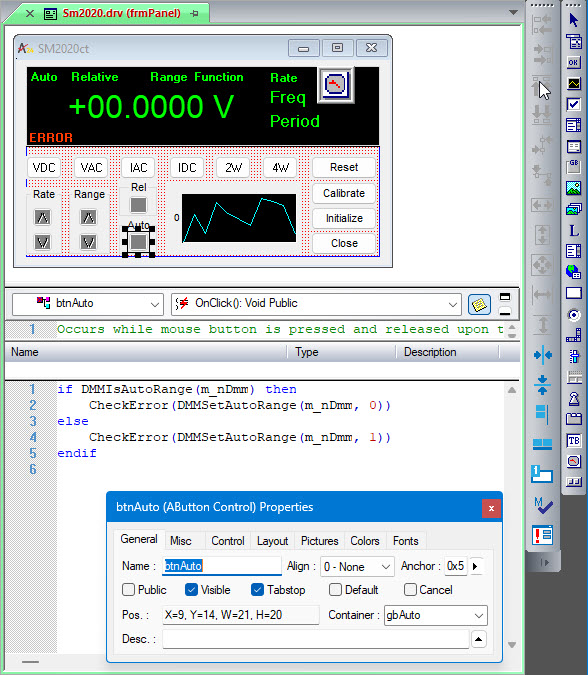The width and height of the screenshot is (588, 675).
Task: Pick the checkbox control tool
Action: (573, 104)
